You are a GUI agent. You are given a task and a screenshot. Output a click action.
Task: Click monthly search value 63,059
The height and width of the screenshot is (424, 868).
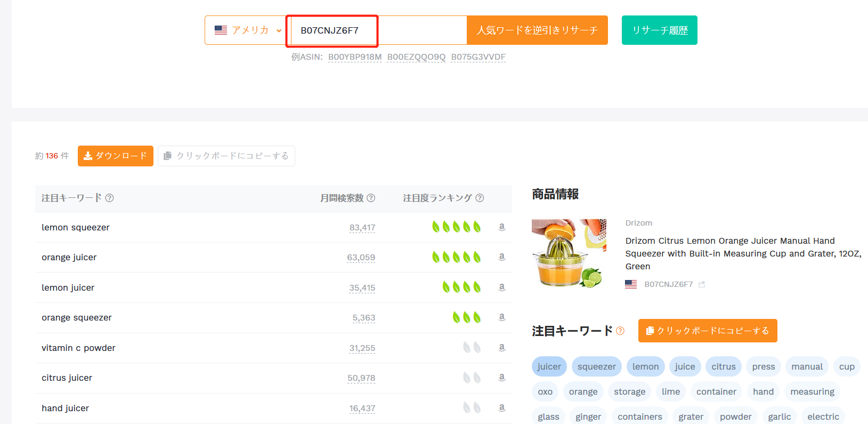[361, 258]
